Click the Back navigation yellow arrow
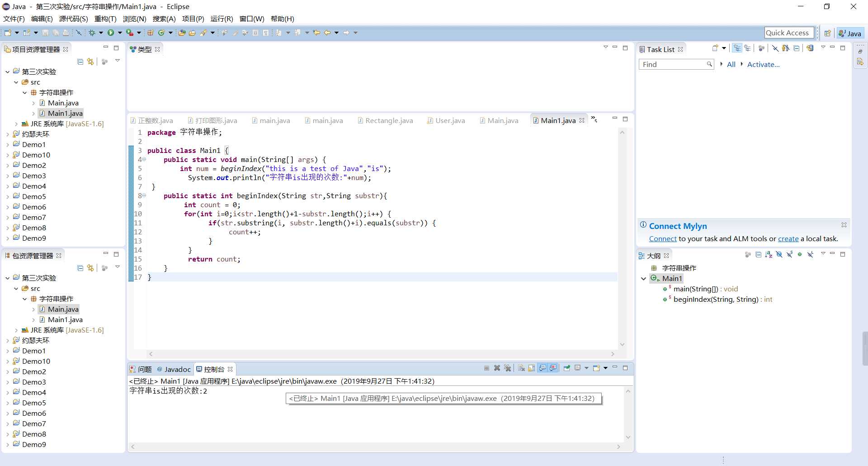 (327, 33)
